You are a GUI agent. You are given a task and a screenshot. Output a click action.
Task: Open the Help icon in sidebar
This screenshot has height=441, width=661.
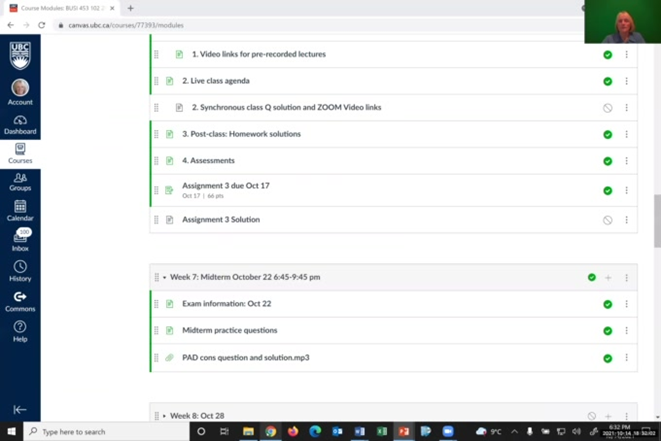point(20,331)
